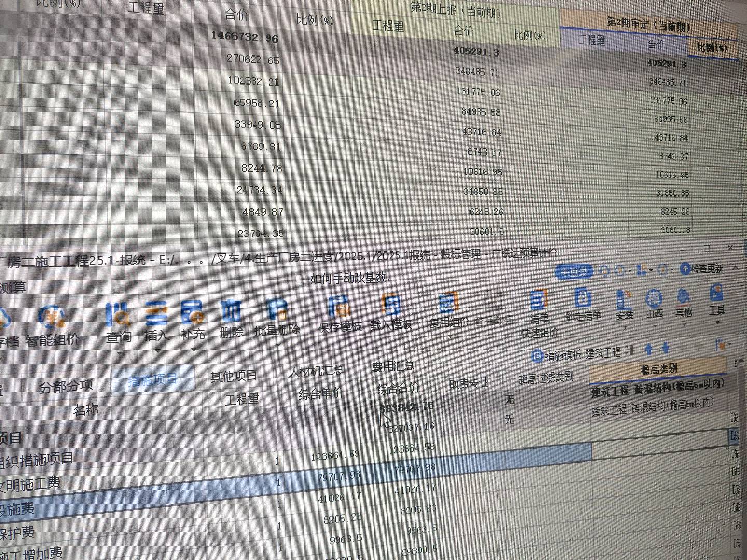The width and height of the screenshot is (747, 560).
Task: Click the 建筑工程 砖混结构(檐高5m以内) bold cell
Action: pyautogui.click(x=658, y=388)
